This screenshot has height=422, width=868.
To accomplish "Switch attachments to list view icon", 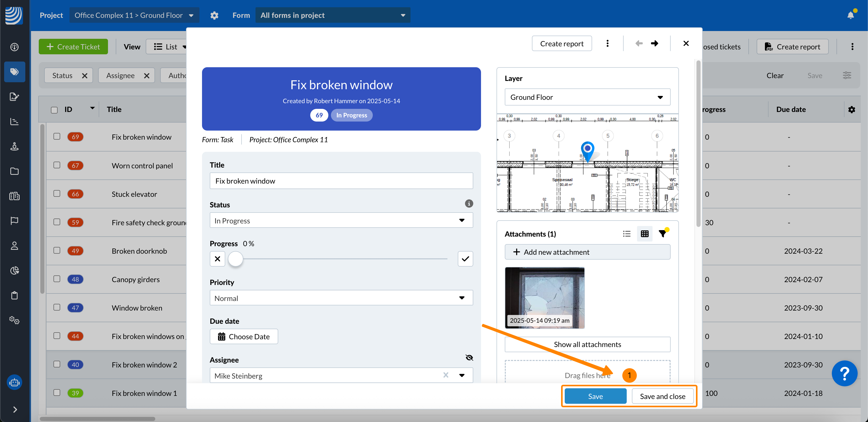I will tap(626, 233).
